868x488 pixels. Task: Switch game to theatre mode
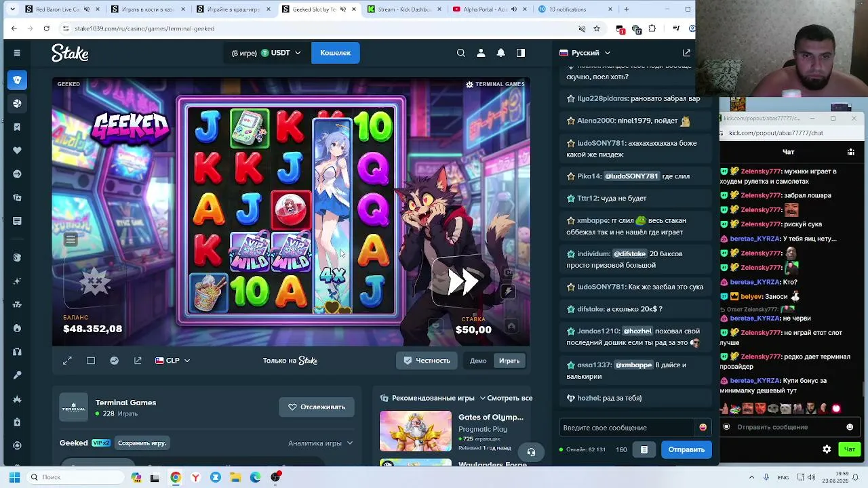tap(91, 361)
